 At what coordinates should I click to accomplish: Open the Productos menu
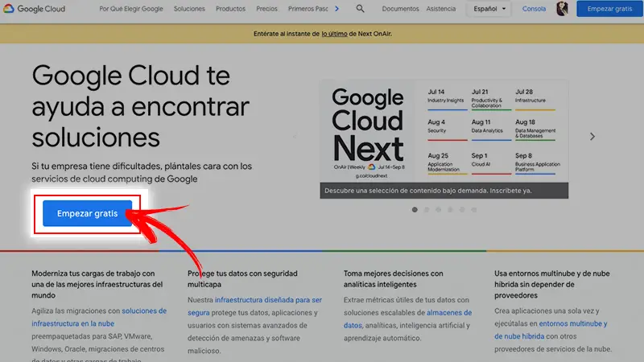pyautogui.click(x=230, y=9)
